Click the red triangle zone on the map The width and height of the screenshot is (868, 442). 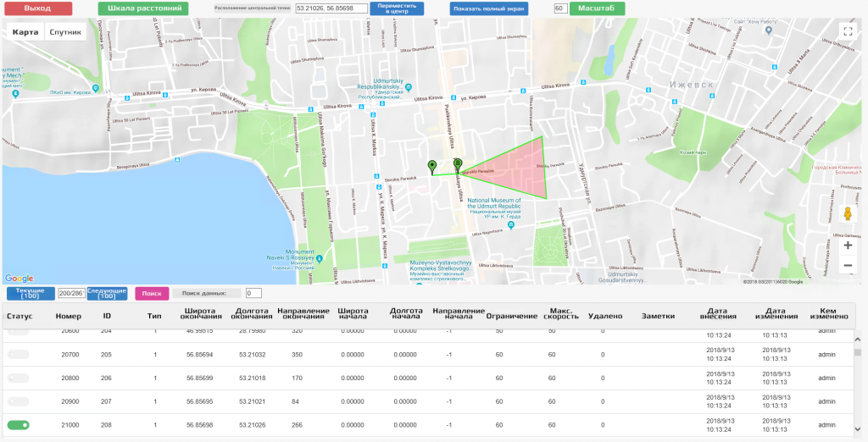click(517, 169)
